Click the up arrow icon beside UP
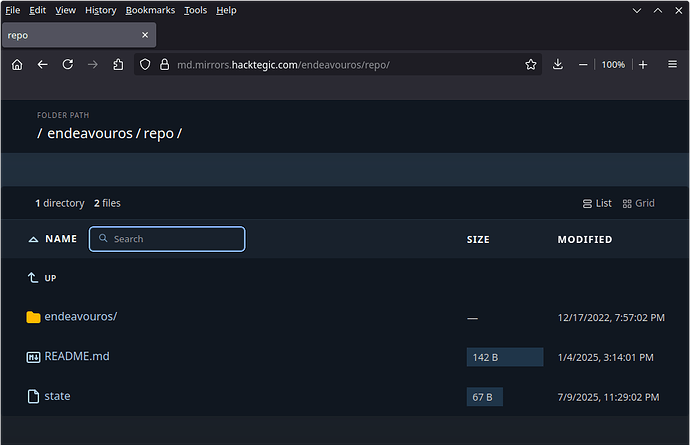This screenshot has height=445, width=690. point(33,278)
